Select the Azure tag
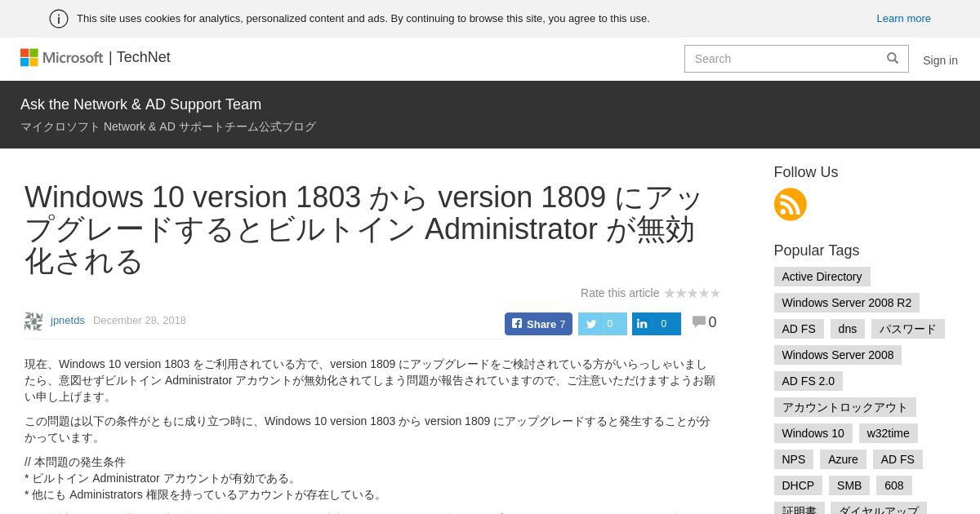Screen dimensions: 980x514 843,459
